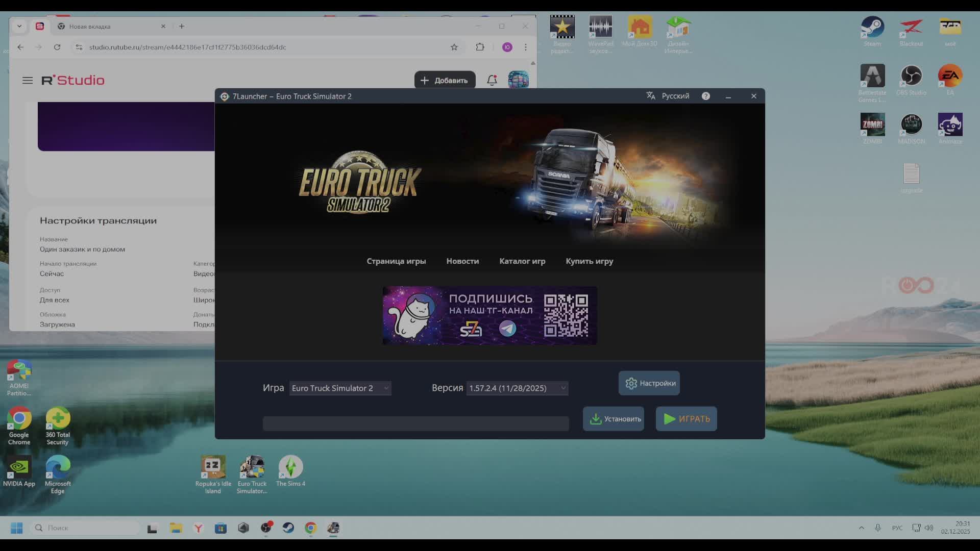Open the Страница игры tab

396,261
